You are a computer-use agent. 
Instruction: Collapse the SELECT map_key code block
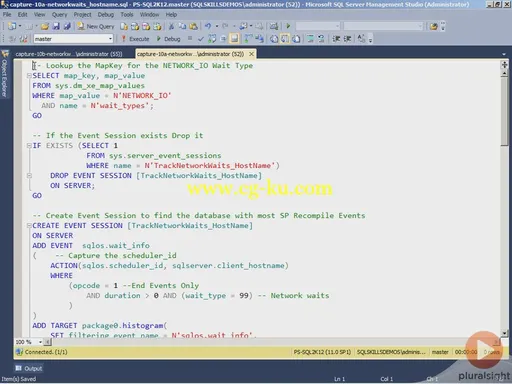pyautogui.click(x=29, y=76)
